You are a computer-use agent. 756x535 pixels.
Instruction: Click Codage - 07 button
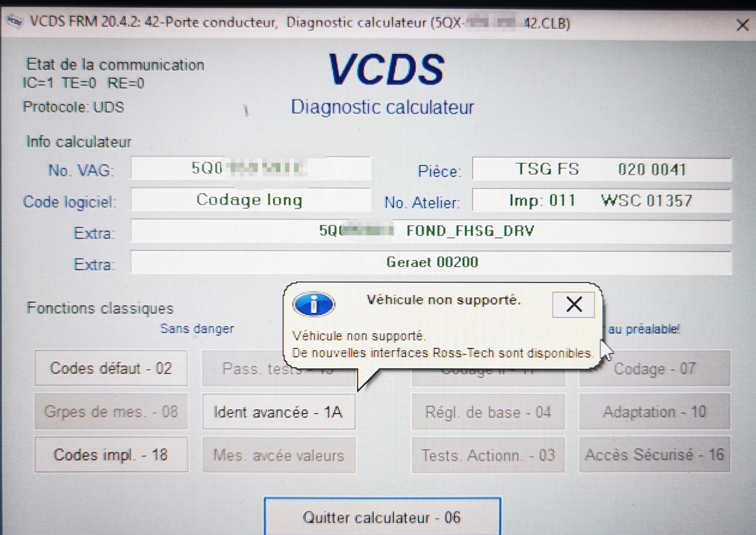(x=654, y=368)
